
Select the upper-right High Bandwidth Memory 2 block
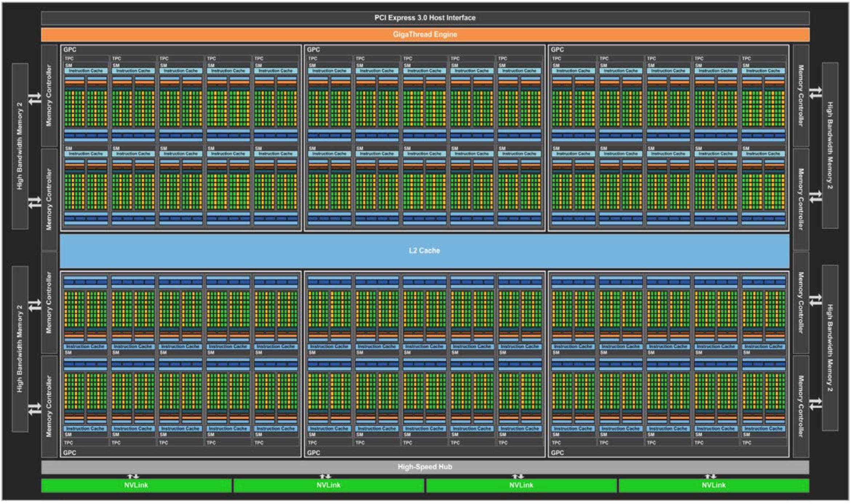[x=830, y=145]
